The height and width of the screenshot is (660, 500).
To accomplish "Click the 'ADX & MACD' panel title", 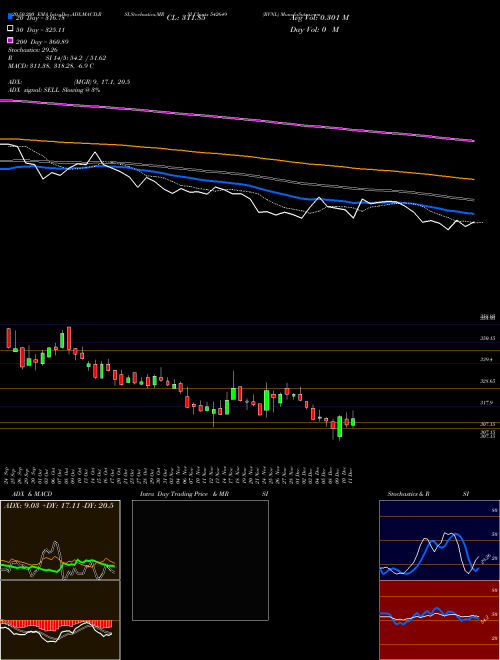I will click(x=32, y=494).
